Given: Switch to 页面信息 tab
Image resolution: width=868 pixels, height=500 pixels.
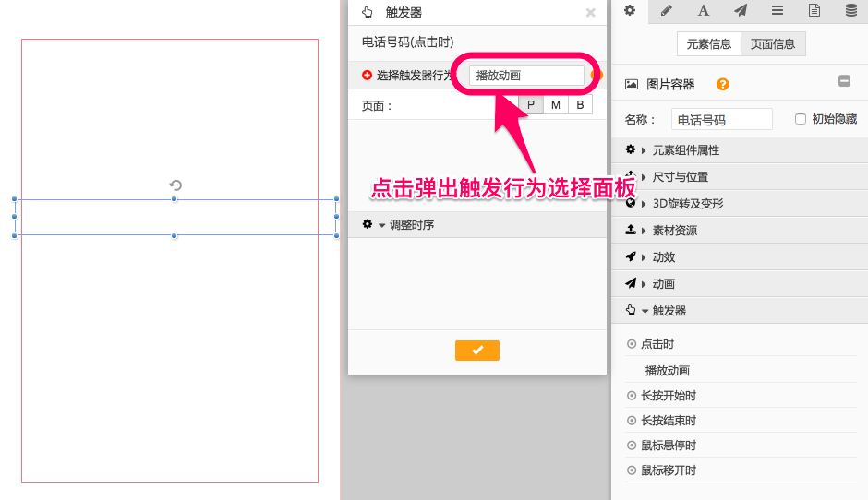Looking at the screenshot, I should tap(773, 43).
